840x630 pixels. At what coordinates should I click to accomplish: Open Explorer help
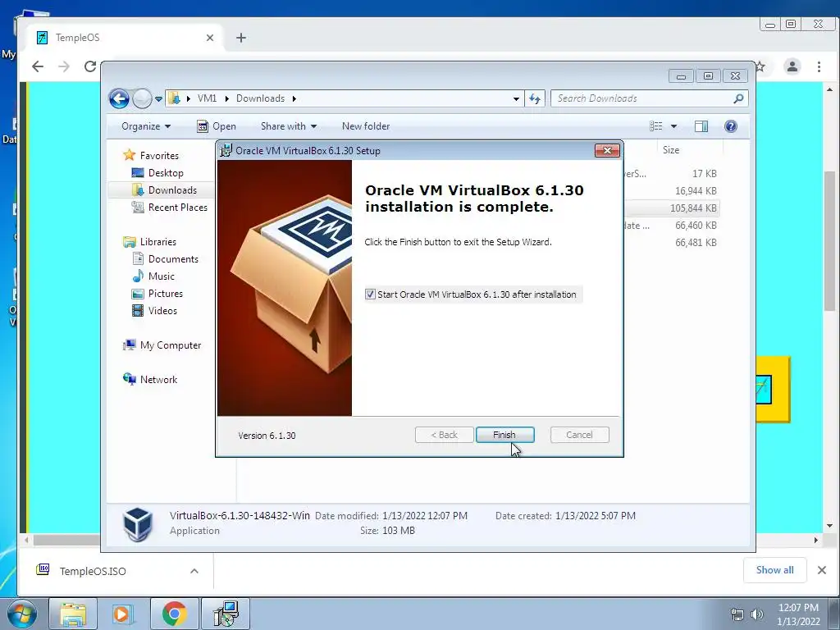[x=731, y=126]
